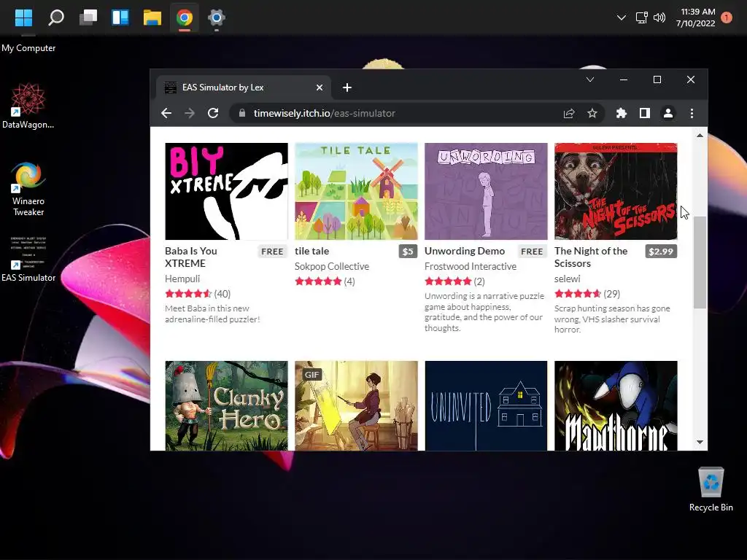Click $2.99 price tag
The image size is (747, 560).
click(x=661, y=252)
